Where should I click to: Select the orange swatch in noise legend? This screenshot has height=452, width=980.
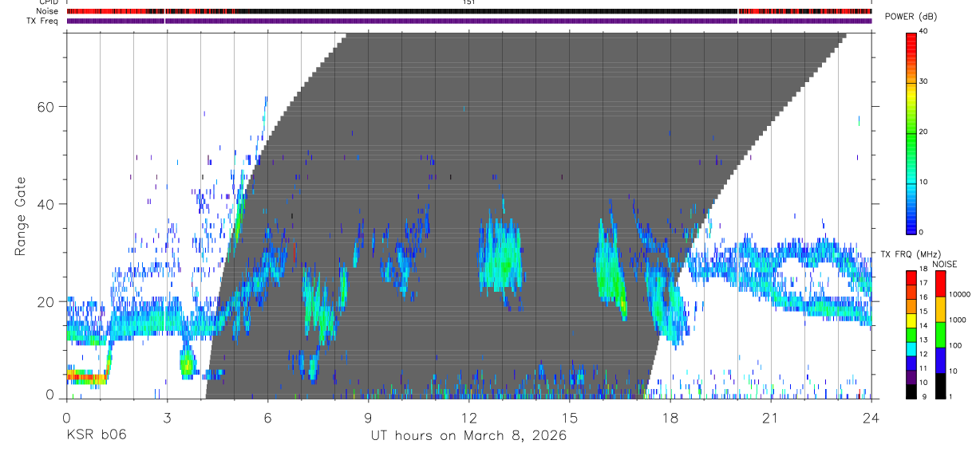(941, 309)
